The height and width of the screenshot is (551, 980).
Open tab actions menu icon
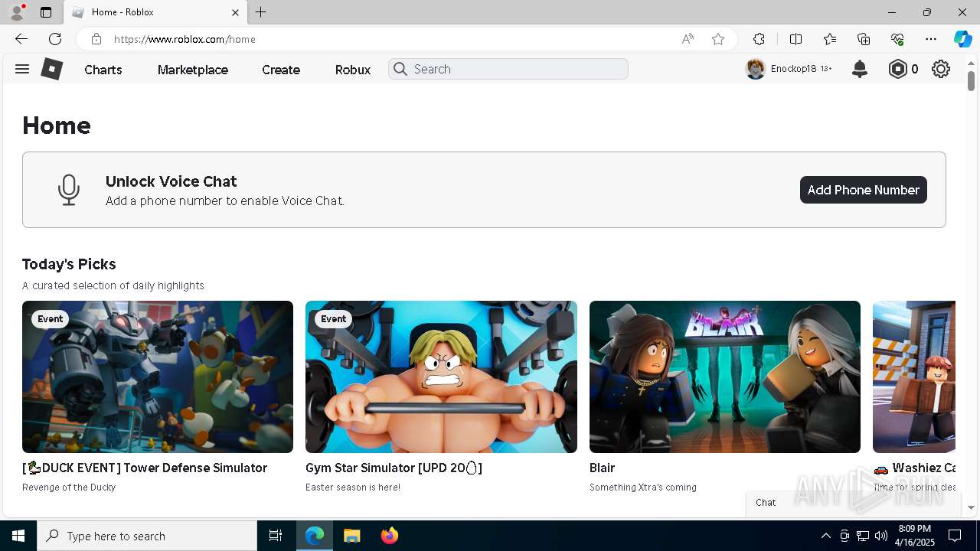pos(46,12)
